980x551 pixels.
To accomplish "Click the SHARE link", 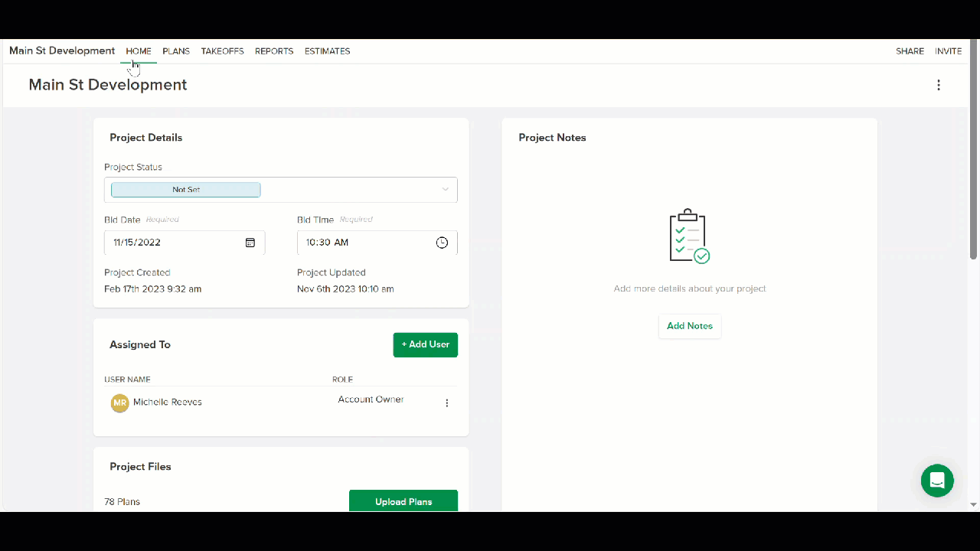I will point(910,51).
